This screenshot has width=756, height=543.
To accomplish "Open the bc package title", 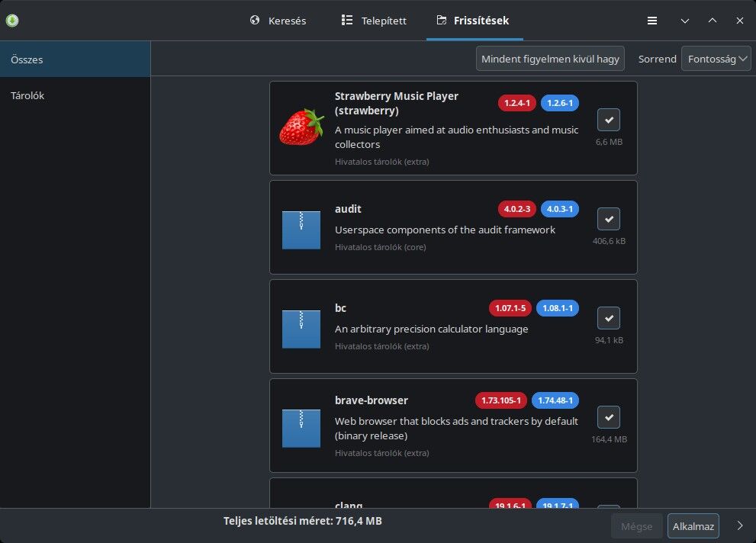I will (x=340, y=308).
